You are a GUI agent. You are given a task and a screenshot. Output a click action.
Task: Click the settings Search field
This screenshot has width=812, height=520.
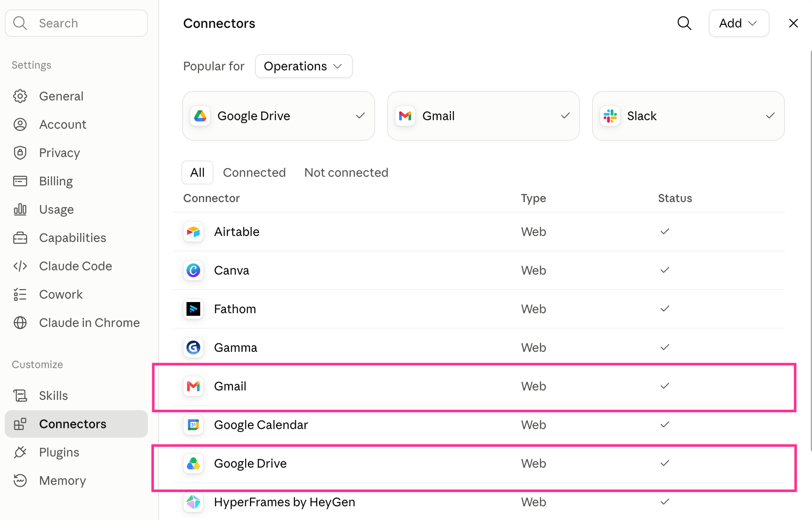[x=76, y=23]
